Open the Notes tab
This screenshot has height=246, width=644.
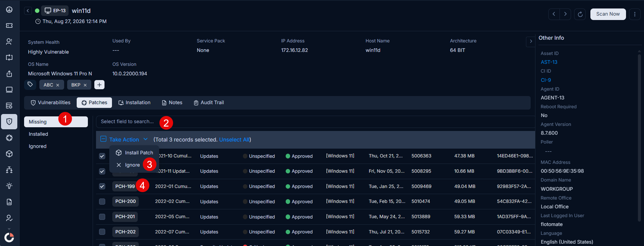click(172, 102)
